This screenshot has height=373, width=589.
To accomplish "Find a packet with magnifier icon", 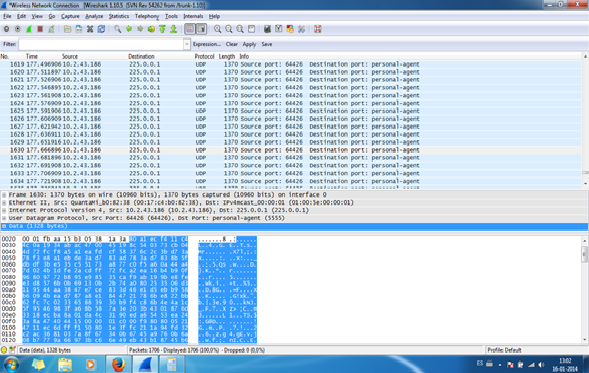I will point(118,29).
